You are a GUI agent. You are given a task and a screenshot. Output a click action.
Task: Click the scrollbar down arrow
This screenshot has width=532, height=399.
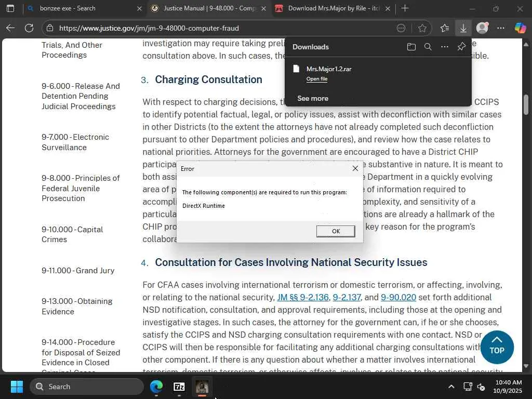[x=526, y=366]
